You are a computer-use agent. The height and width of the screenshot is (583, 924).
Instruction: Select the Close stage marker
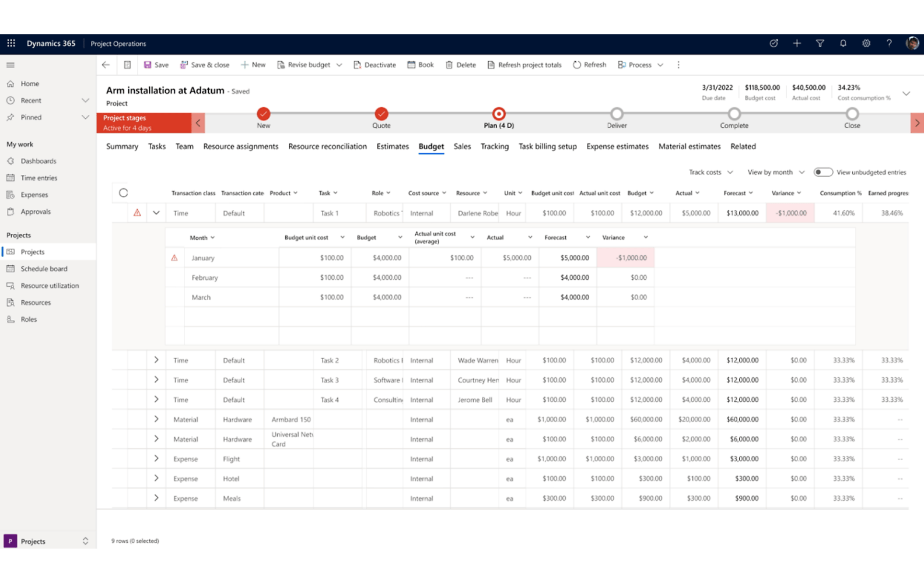coord(852,114)
